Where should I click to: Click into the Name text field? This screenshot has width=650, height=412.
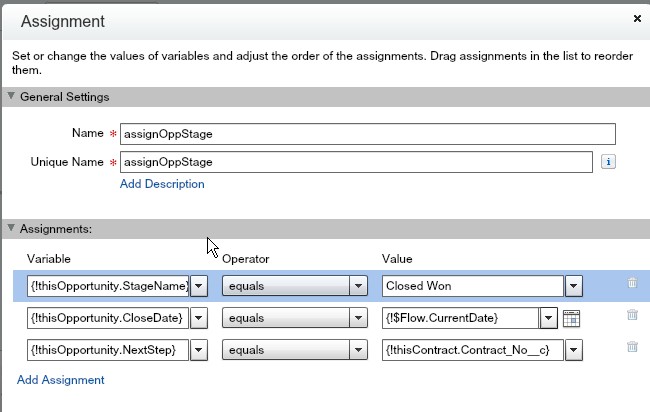pos(367,134)
